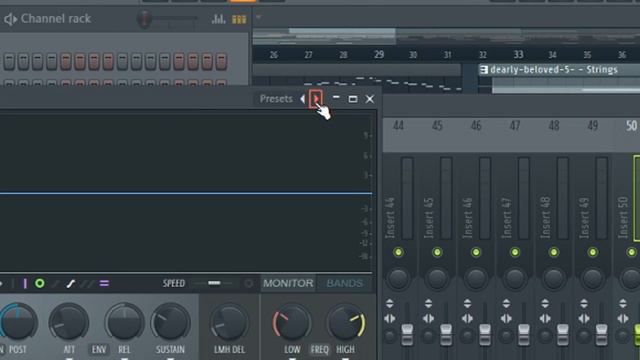
Task: Select the Insert 45 track label
Action: click(x=429, y=218)
